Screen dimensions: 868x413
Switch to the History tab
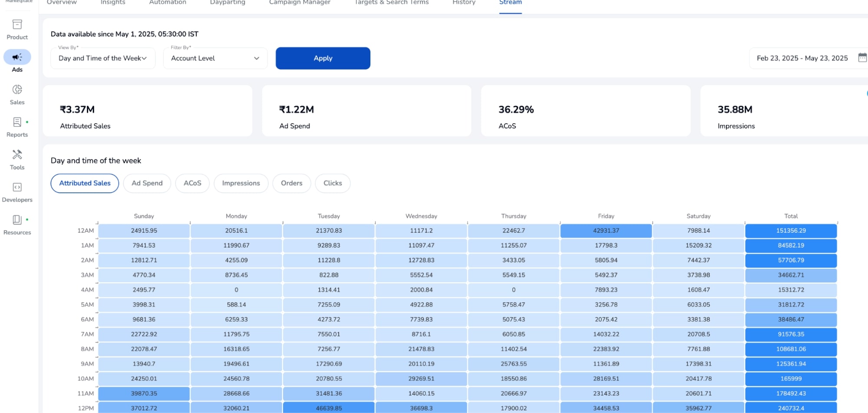click(x=464, y=3)
